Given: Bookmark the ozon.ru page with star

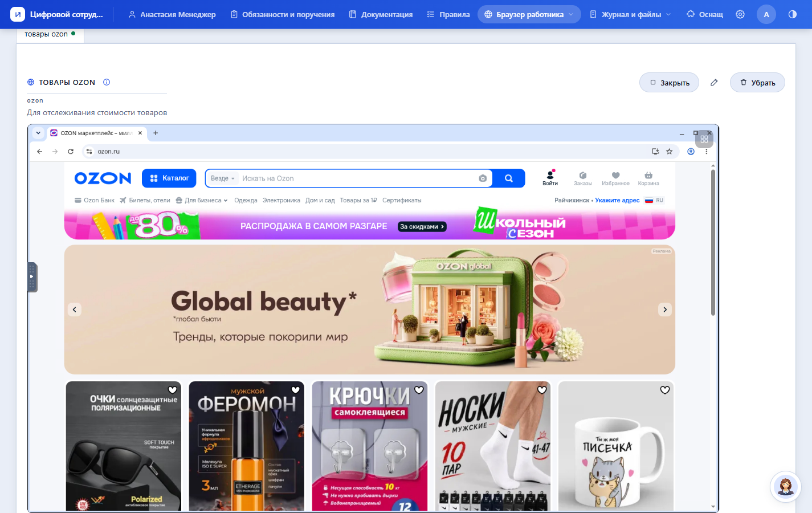Looking at the screenshot, I should pyautogui.click(x=670, y=152).
